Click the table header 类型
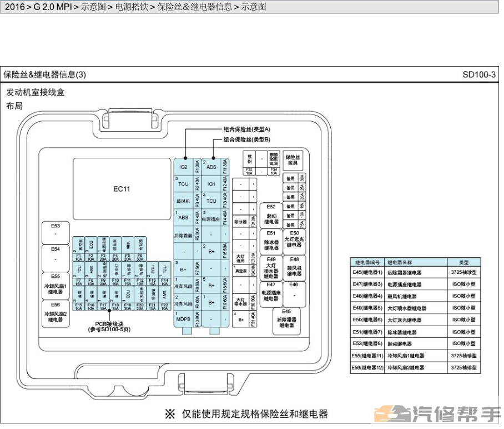Image resolution: width=504 pixels, height=429 pixels. tap(464, 262)
